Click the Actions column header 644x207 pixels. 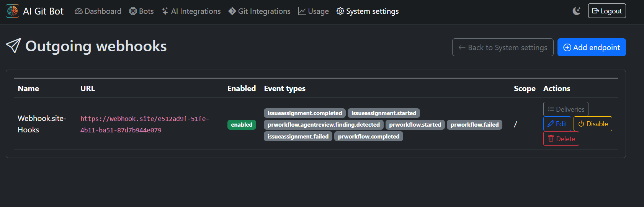click(x=557, y=88)
